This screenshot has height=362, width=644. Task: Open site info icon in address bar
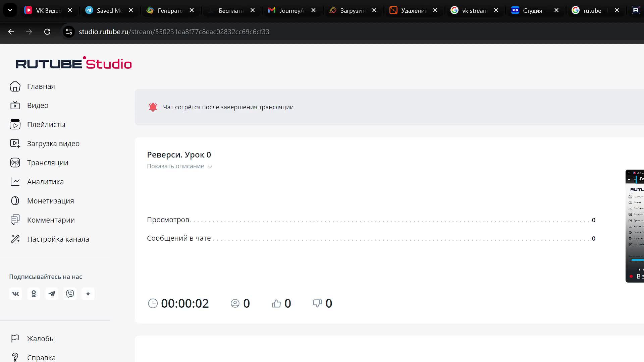click(69, 32)
